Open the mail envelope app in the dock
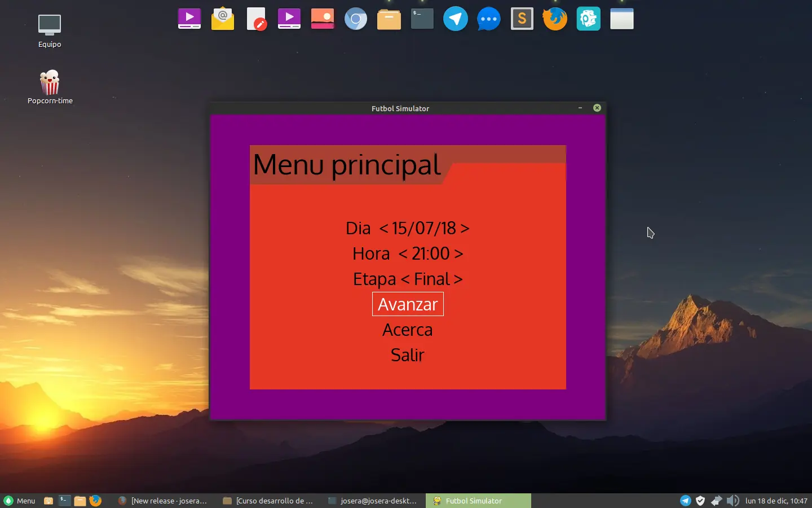The image size is (812, 508). (x=223, y=19)
